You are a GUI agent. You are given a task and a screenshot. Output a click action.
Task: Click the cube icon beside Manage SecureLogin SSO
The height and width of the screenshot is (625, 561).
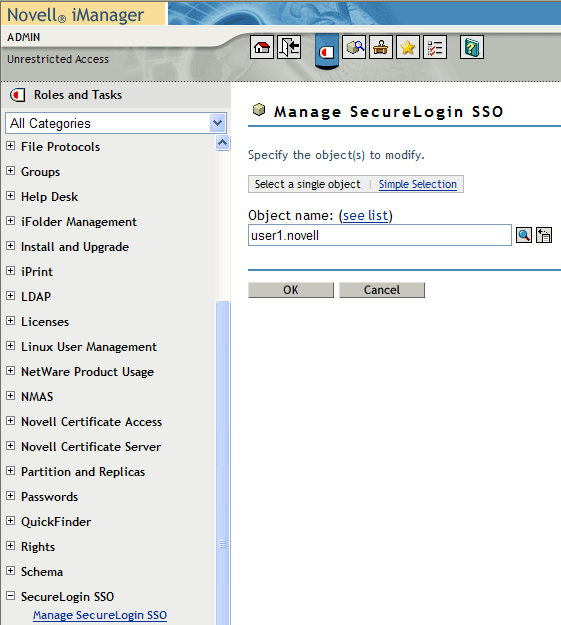(259, 109)
